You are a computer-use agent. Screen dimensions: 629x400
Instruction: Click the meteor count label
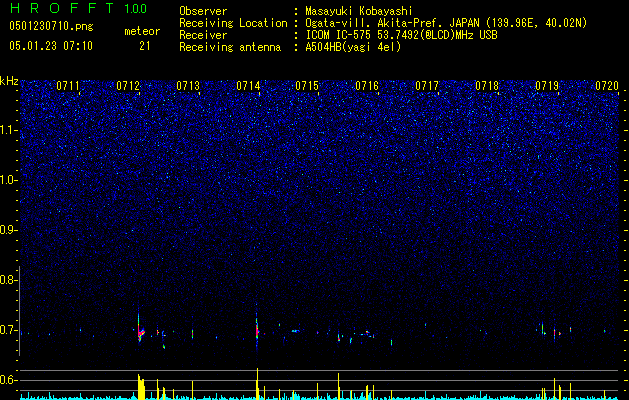tap(142, 31)
